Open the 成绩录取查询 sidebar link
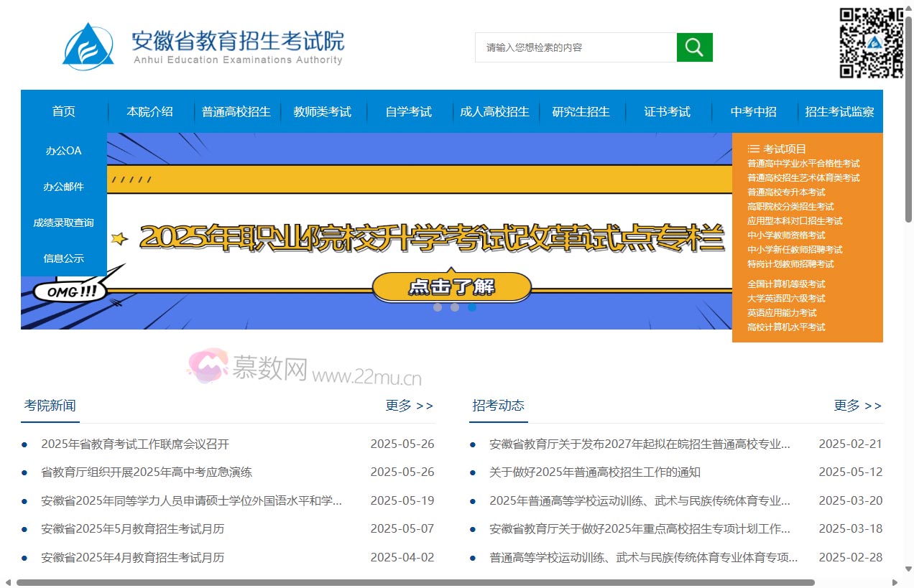Image resolution: width=914 pixels, height=588 pixels. coord(63,223)
